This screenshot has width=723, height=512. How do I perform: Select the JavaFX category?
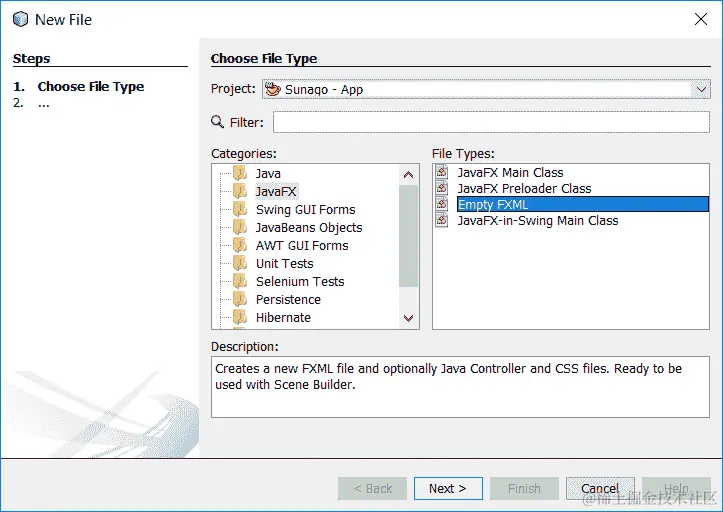(276, 191)
